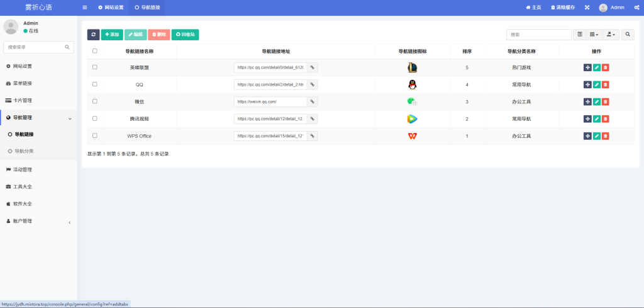
Task: Select the checkbox for WPS Office row
Action: coord(95,135)
